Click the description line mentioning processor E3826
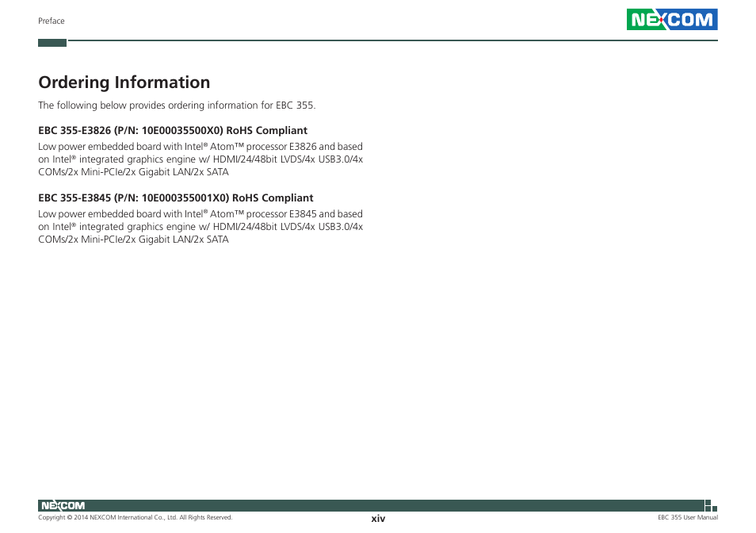The height and width of the screenshot is (533, 756). (x=200, y=147)
